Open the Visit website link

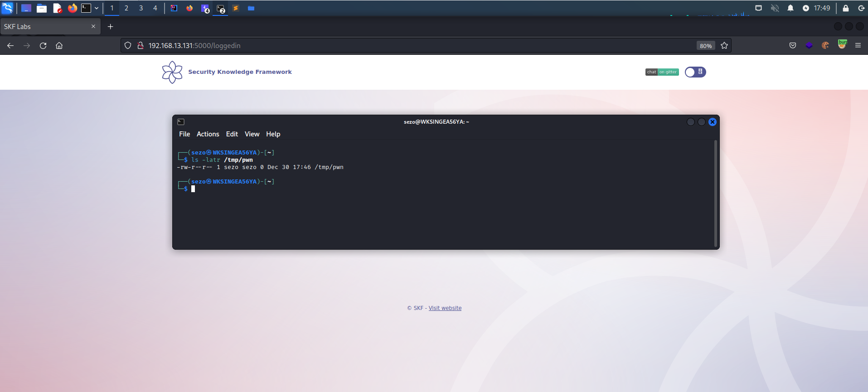pyautogui.click(x=445, y=308)
